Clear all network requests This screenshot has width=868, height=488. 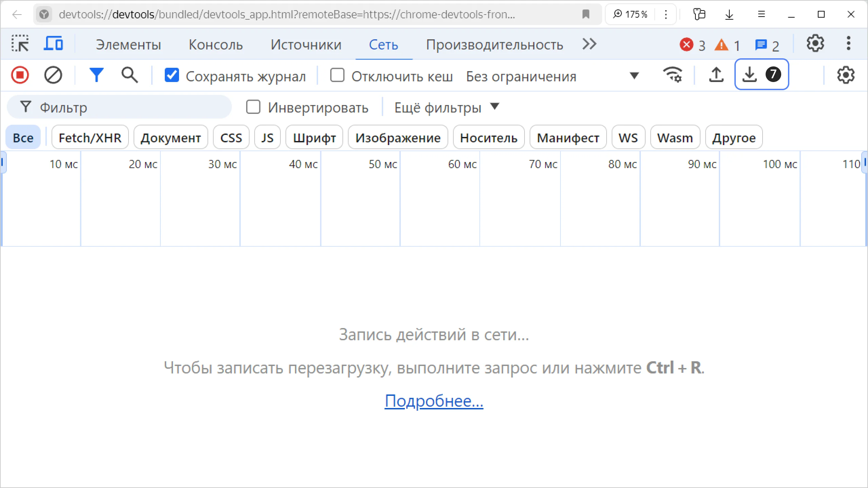click(x=53, y=75)
